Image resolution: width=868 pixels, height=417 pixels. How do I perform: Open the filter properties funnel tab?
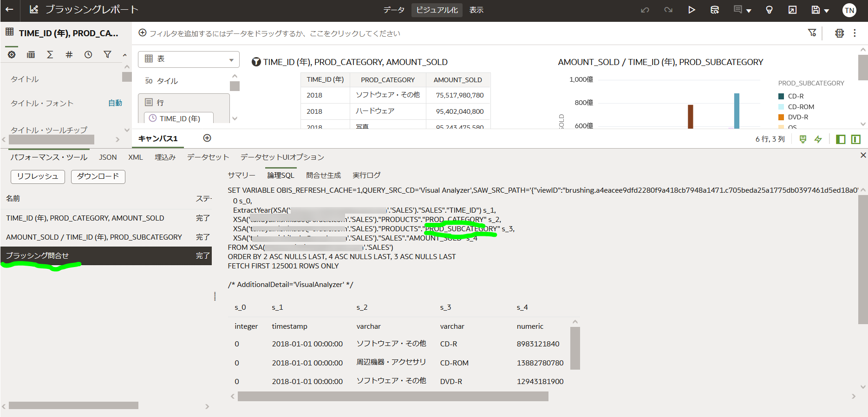pos(107,54)
